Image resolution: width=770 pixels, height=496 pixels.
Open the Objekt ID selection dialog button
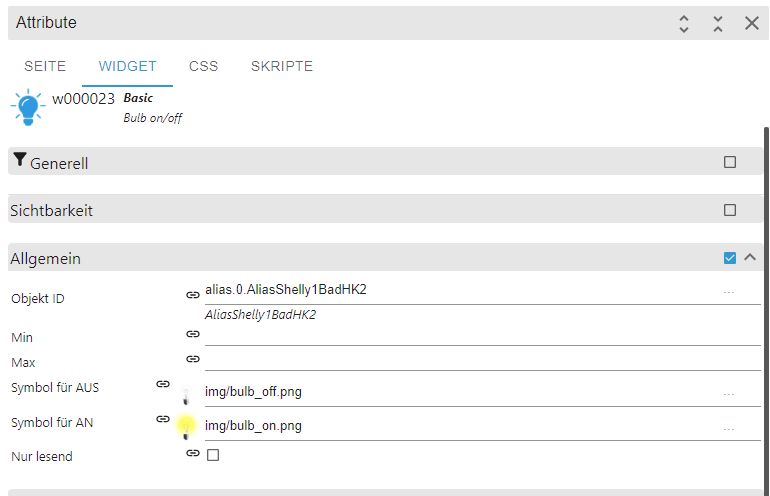[x=729, y=292]
